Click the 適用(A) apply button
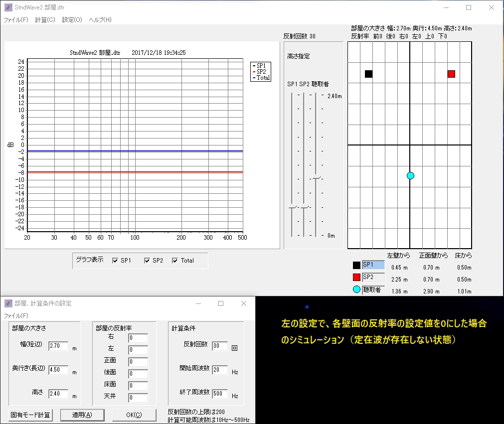 click(x=82, y=415)
